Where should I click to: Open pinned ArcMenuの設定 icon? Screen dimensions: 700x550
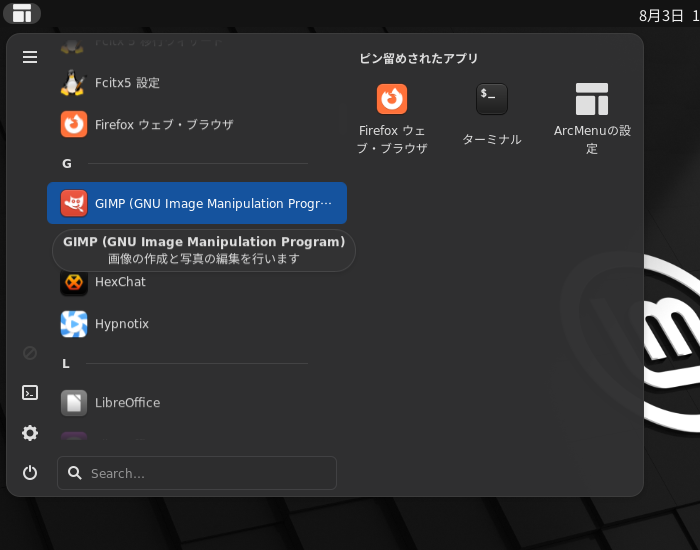coord(592,99)
